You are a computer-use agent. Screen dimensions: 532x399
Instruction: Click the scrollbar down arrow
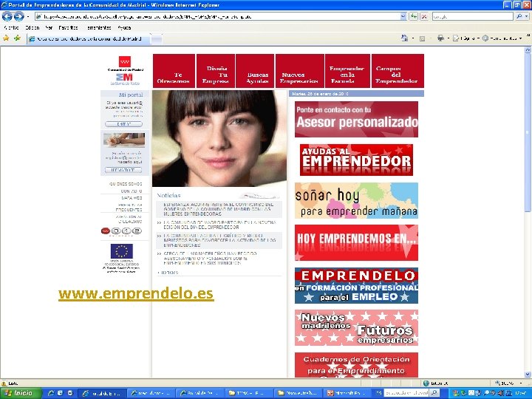pyautogui.click(x=528, y=375)
